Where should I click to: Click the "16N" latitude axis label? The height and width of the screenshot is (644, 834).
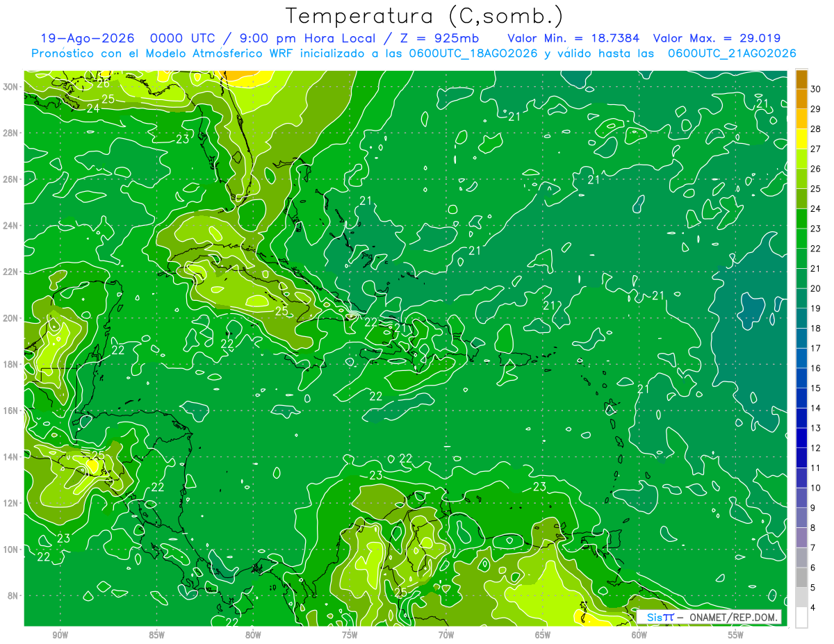pos(12,411)
